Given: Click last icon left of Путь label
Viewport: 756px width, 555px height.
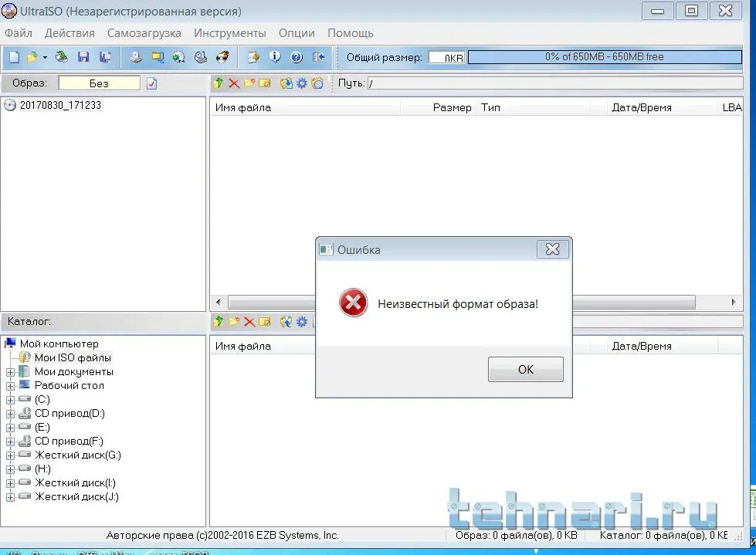Looking at the screenshot, I should (317, 83).
